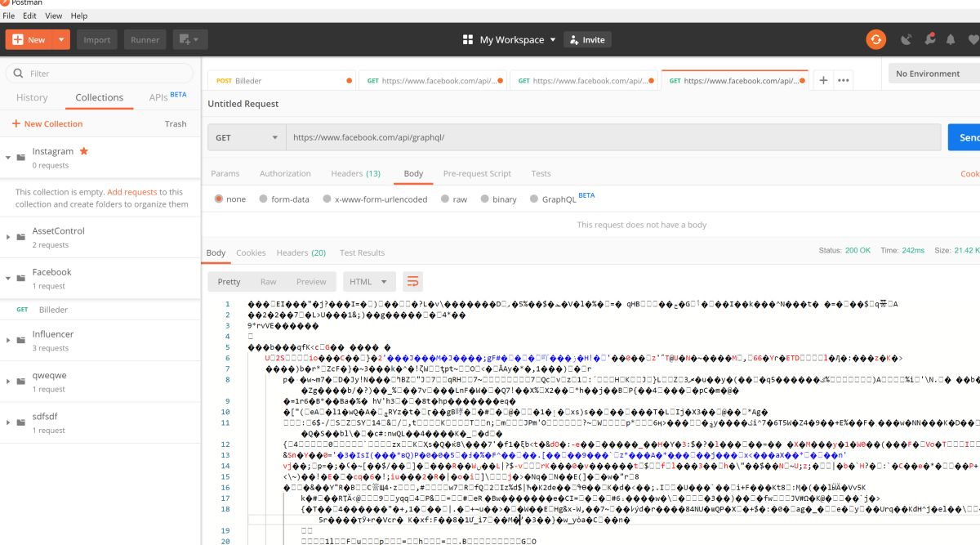Click the request URL input field
This screenshot has width=980, height=545.
(612, 137)
